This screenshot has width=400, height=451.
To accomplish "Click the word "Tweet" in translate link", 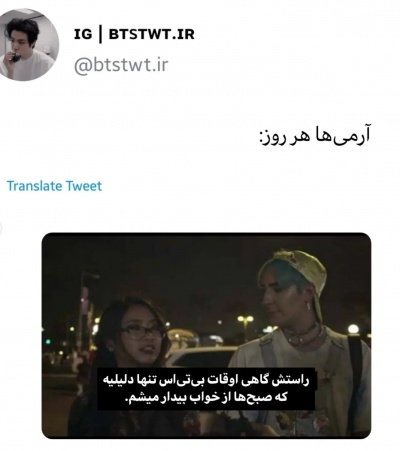I will (84, 186).
